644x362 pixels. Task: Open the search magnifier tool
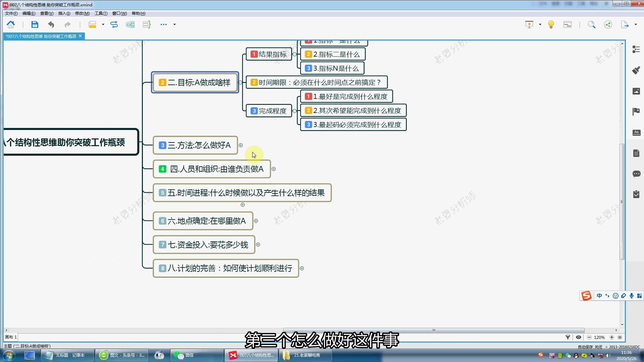coord(591,24)
